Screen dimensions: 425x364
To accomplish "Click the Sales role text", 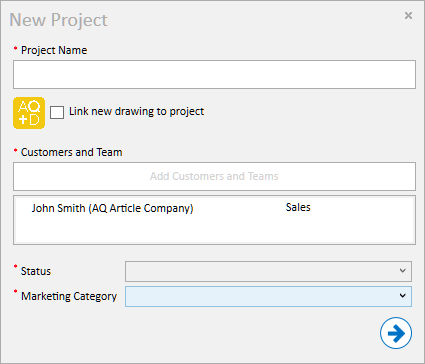I will 298,207.
